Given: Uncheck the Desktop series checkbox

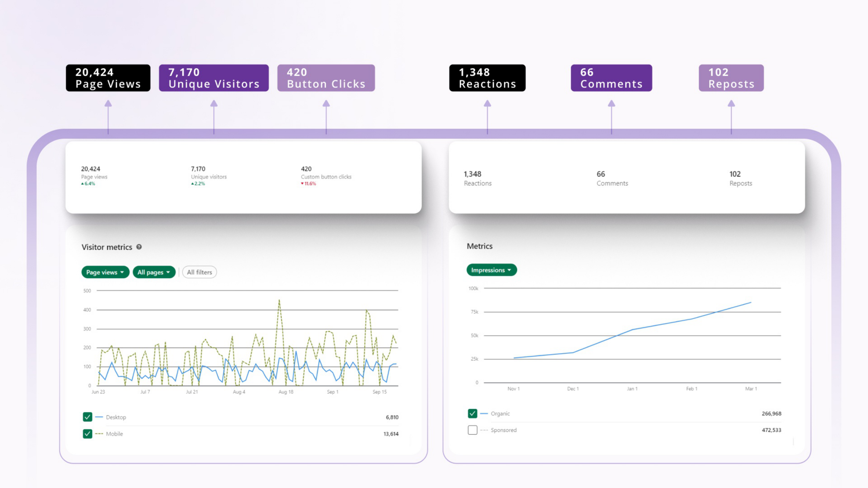Looking at the screenshot, I should click(x=87, y=417).
